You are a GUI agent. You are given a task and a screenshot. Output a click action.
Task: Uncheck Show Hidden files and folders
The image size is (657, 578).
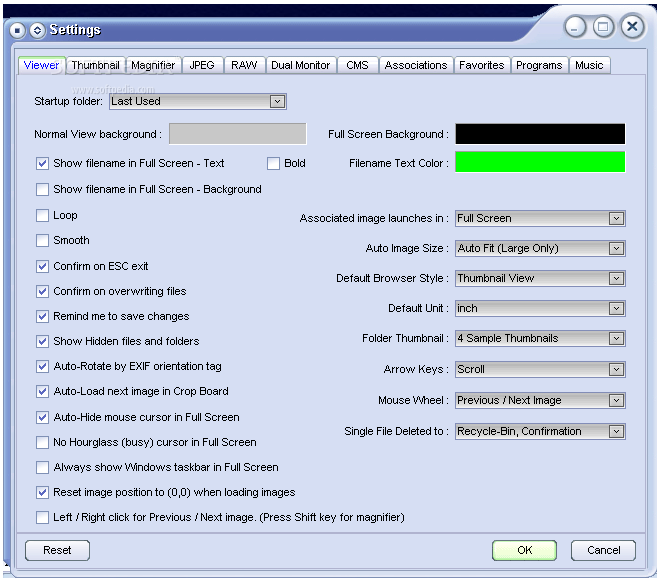click(42, 342)
